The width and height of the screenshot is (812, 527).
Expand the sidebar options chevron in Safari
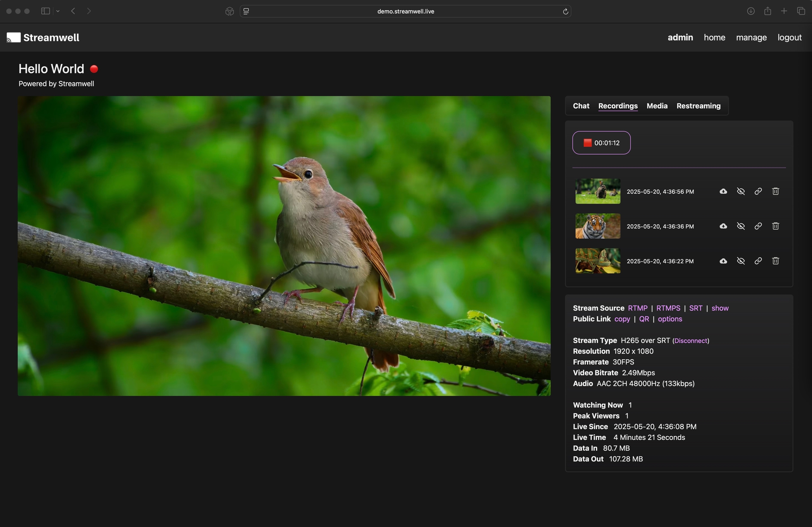point(58,11)
